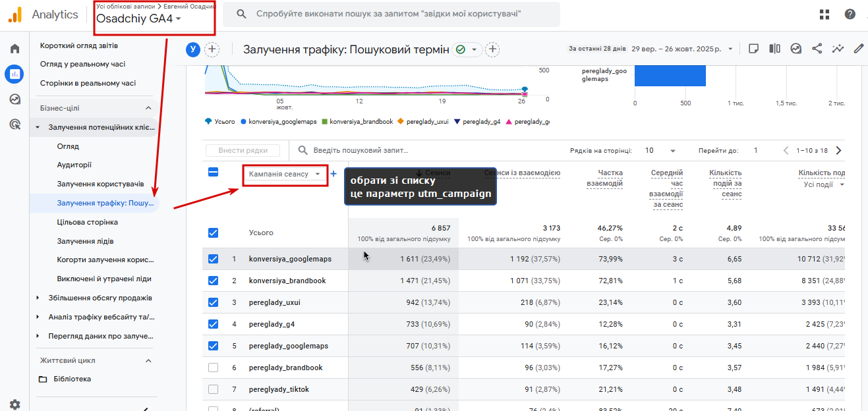Open the Reports icon in left rail
The image size is (868, 411).
point(14,74)
